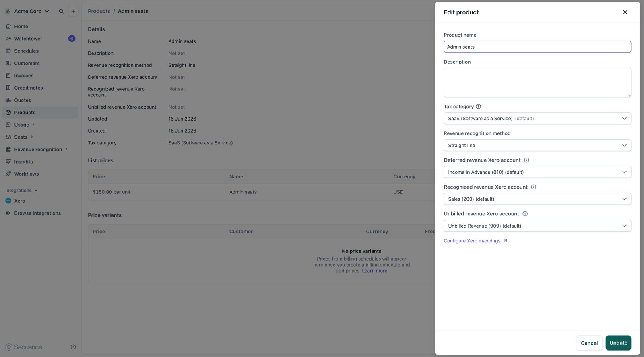Click info icon next to Deferred revenue Xero account
The height and width of the screenshot is (357, 644).
tap(526, 160)
